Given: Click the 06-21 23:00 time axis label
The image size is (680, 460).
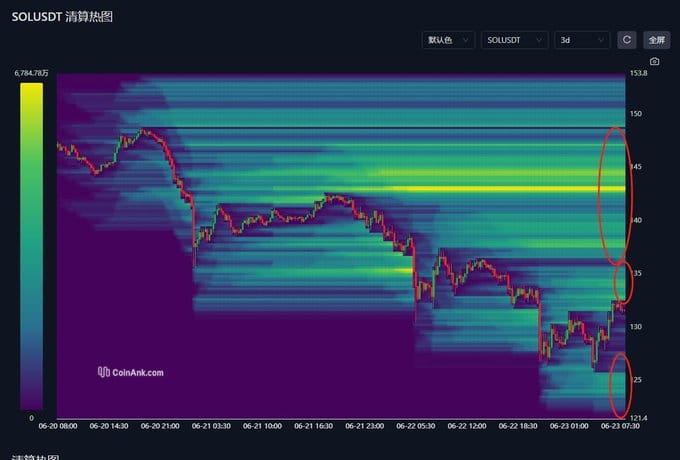Looking at the screenshot, I should coord(365,426).
